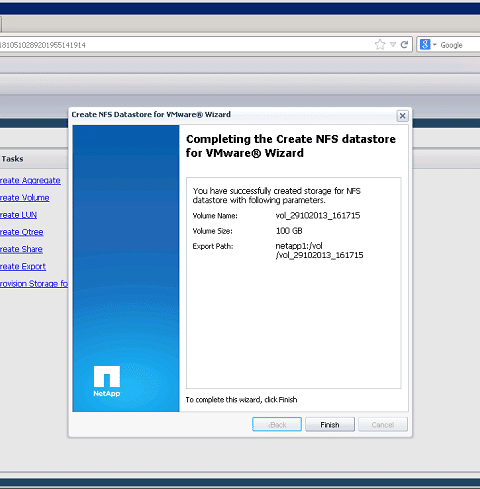The image size is (480, 489).
Task: Open the Create Aggregate task link
Action: coord(30,180)
